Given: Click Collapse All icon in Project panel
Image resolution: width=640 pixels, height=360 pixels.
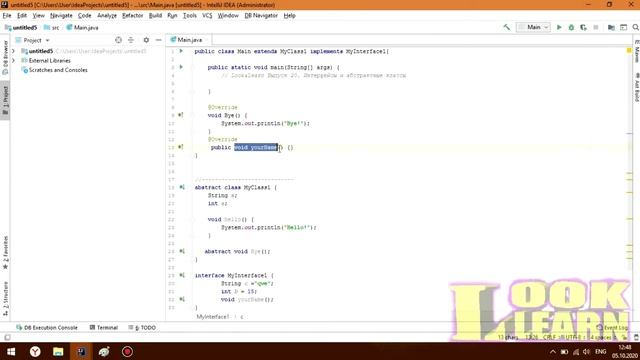Looking at the screenshot, I should coord(131,40).
